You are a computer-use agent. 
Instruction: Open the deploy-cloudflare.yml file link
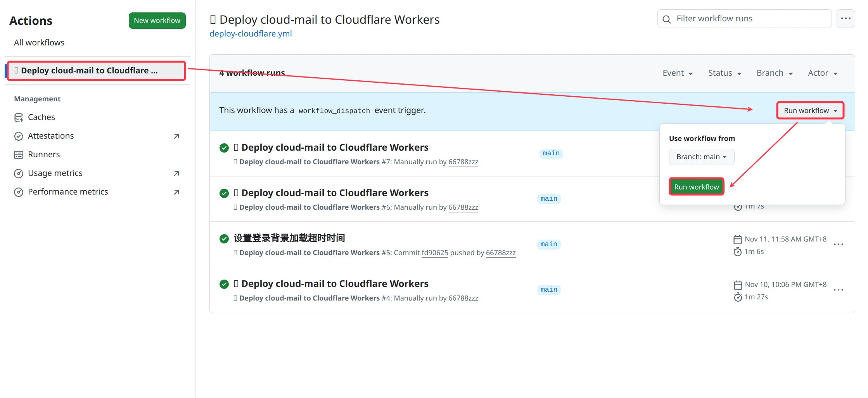click(250, 34)
